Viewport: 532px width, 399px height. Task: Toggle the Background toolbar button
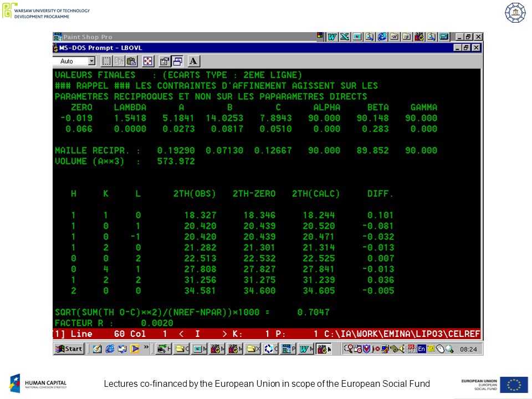pyautogui.click(x=177, y=61)
